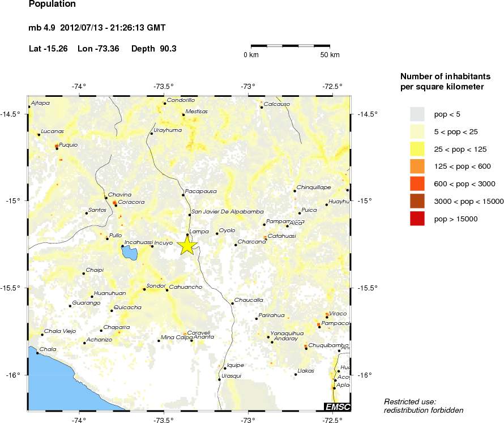The width and height of the screenshot is (504, 423).
Task: Click the 'Restricted use: redistribution forbidden' notice
Action: click(x=424, y=406)
